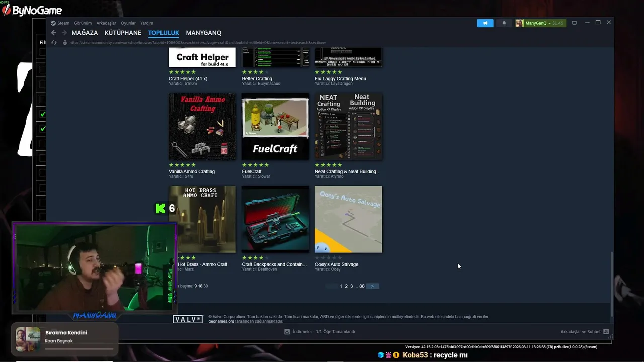
Task: Click the FuelCraft title link
Action: pos(252,171)
